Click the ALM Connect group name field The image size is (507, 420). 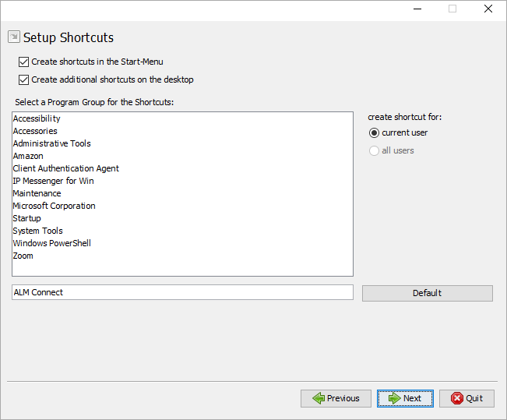click(182, 292)
